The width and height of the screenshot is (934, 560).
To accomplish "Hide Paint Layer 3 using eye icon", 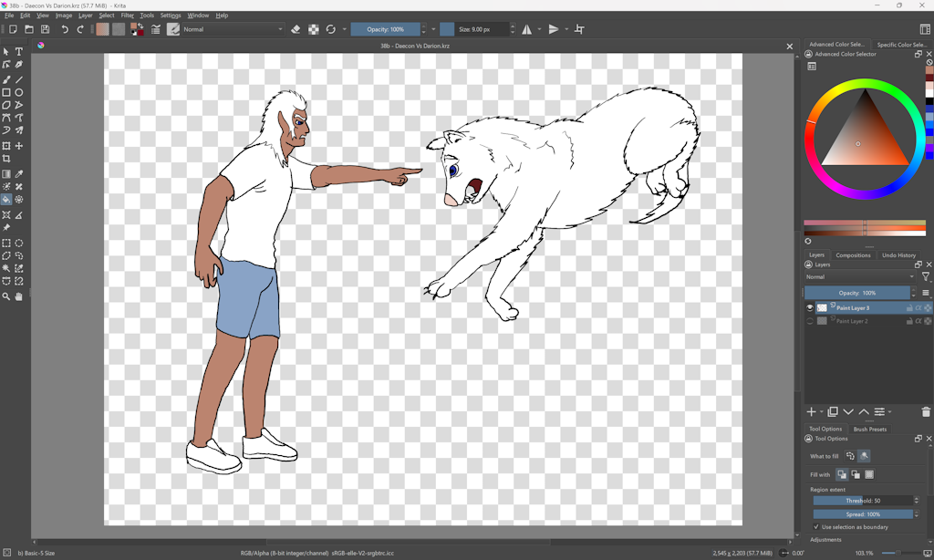I will (810, 308).
